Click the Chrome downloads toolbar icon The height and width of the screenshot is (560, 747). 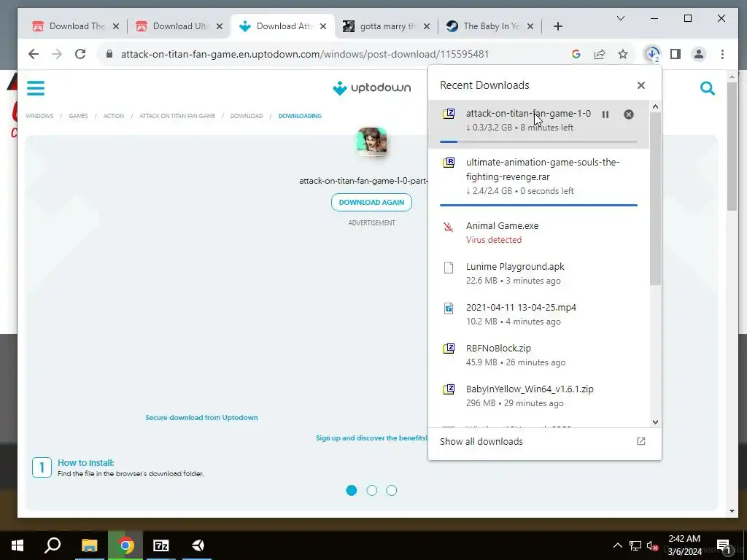[x=652, y=54]
